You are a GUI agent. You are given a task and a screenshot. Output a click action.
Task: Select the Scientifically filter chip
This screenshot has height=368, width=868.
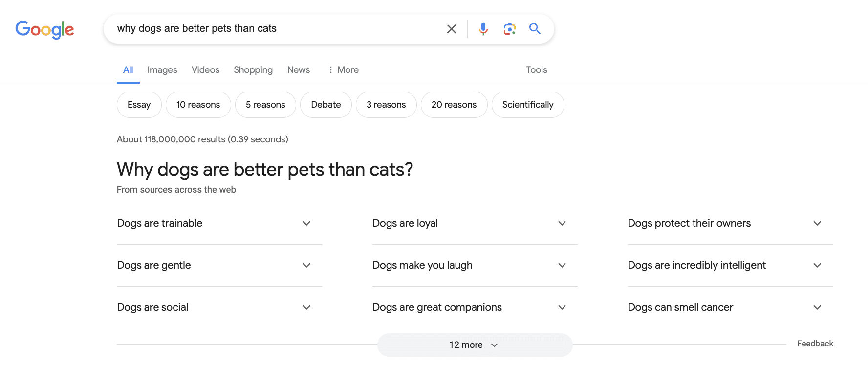pos(528,104)
